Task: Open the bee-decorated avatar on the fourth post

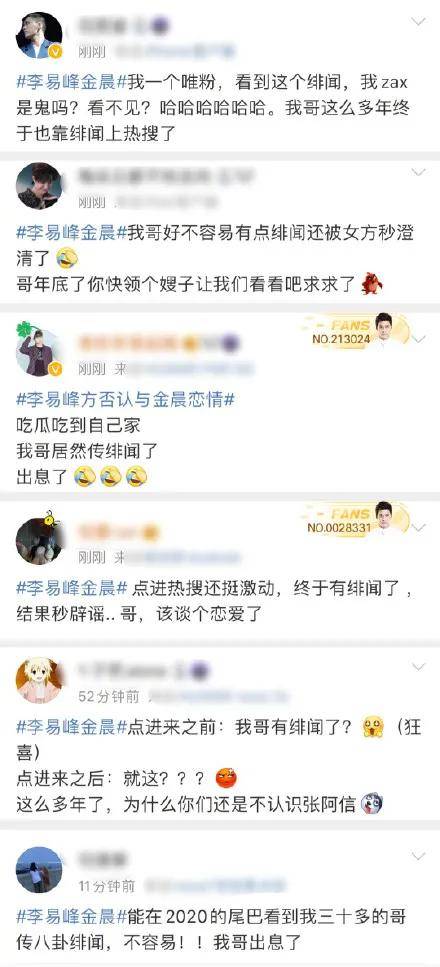Action: [x=39, y=540]
